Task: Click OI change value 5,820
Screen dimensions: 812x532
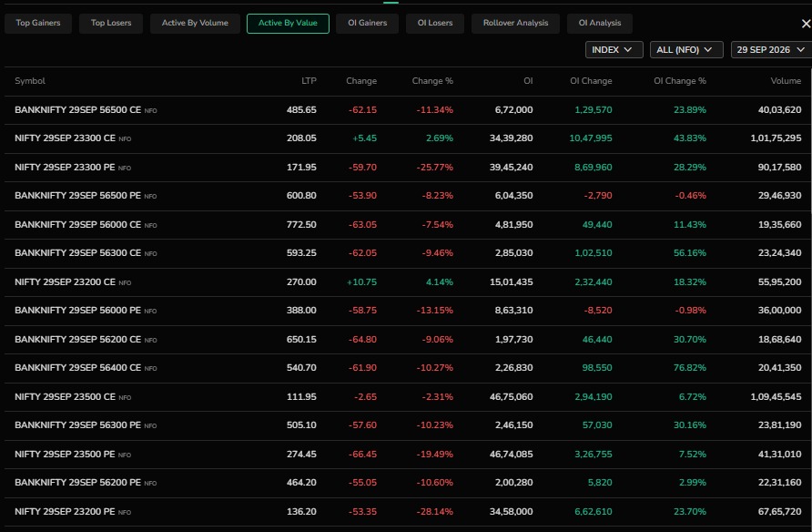Action: pos(600,483)
